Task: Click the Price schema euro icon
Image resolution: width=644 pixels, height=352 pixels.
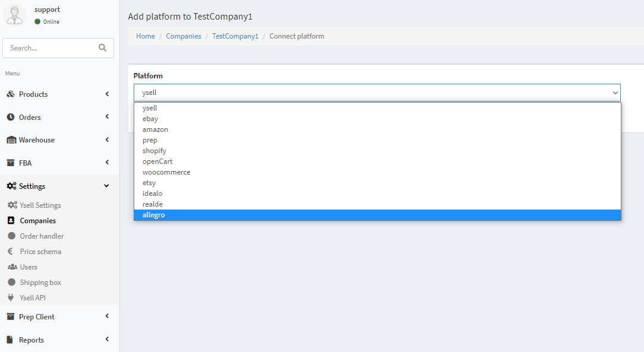Action: 11,251
